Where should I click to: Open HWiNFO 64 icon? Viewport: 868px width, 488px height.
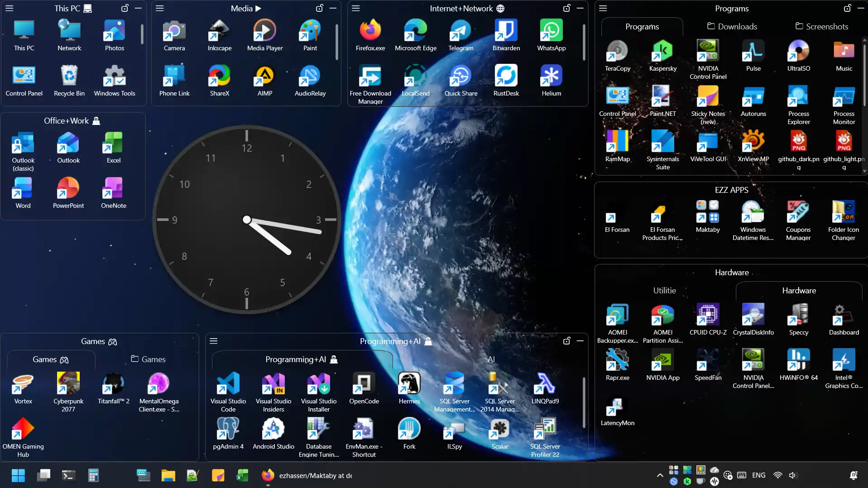click(x=799, y=365)
